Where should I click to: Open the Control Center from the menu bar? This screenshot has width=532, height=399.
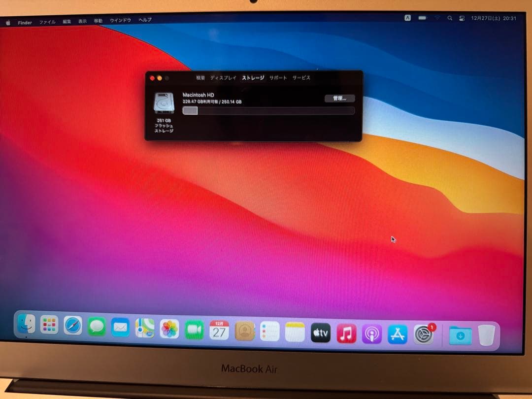(461, 18)
